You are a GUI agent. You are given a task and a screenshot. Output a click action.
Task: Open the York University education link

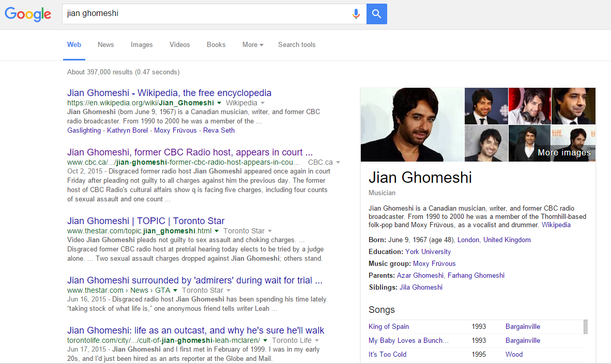pos(428,252)
